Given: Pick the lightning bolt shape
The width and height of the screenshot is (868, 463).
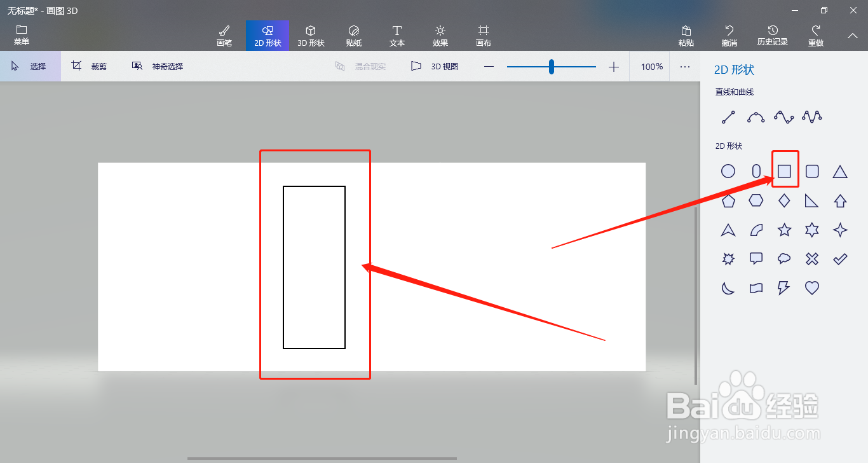Looking at the screenshot, I should coord(784,288).
